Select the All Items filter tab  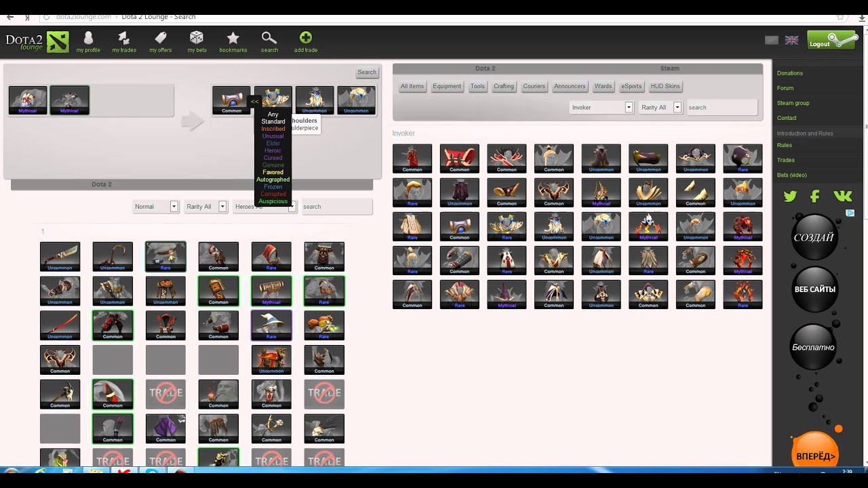tap(412, 86)
